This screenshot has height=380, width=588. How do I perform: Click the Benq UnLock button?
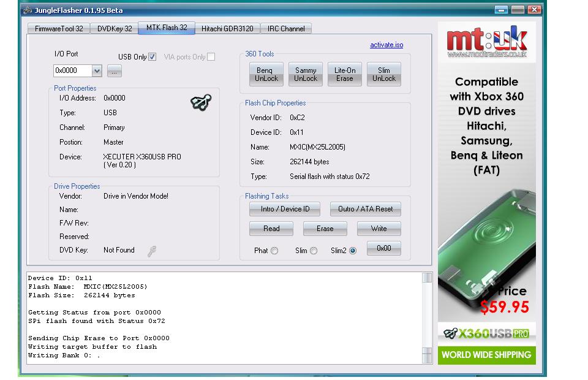coord(266,74)
